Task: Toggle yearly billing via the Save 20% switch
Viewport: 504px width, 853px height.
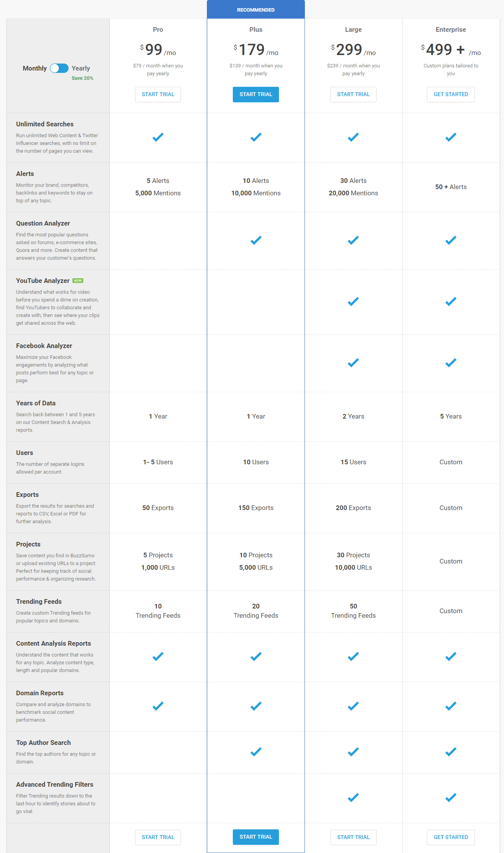Action: [x=59, y=68]
